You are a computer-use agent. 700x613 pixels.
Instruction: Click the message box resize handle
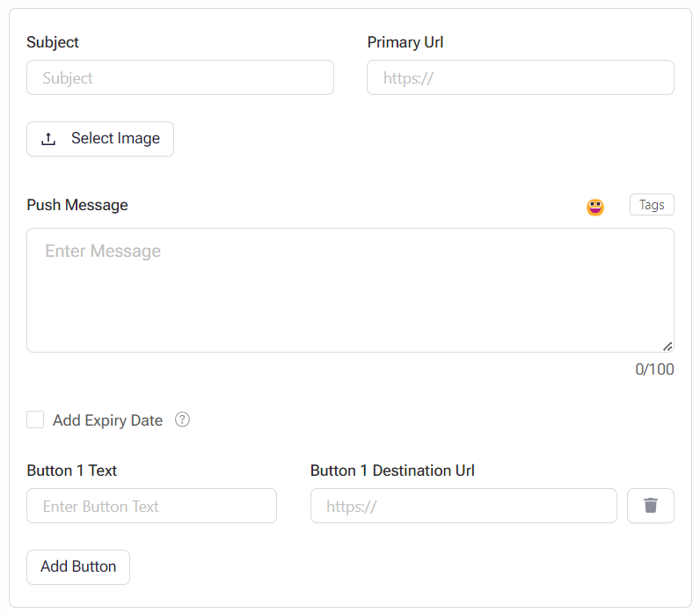(x=667, y=346)
